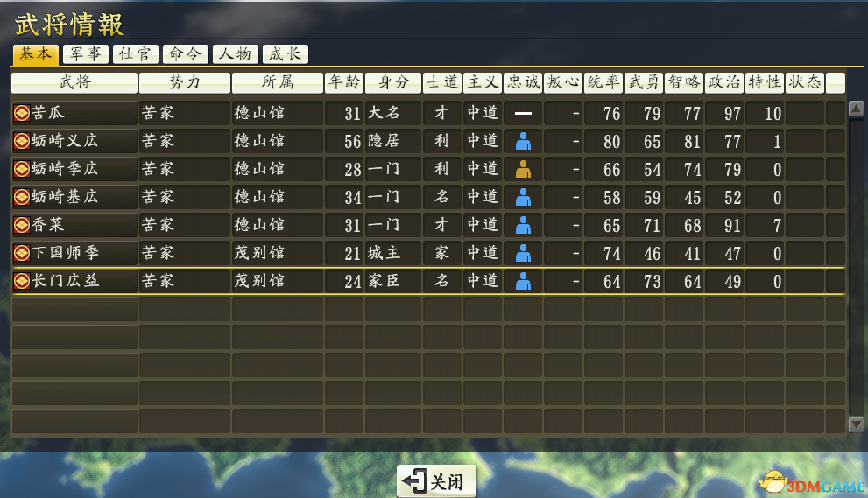Click the scrollbar up arrow
868x498 pixels.
coord(856,110)
